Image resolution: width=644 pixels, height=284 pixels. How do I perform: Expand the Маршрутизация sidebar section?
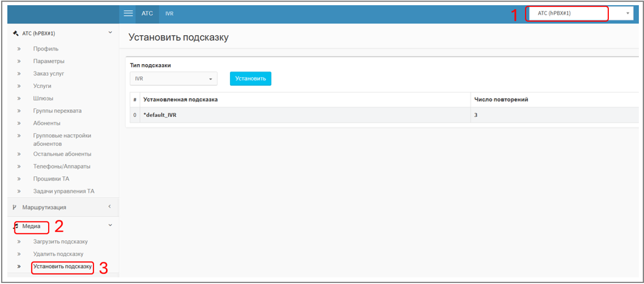(110, 207)
